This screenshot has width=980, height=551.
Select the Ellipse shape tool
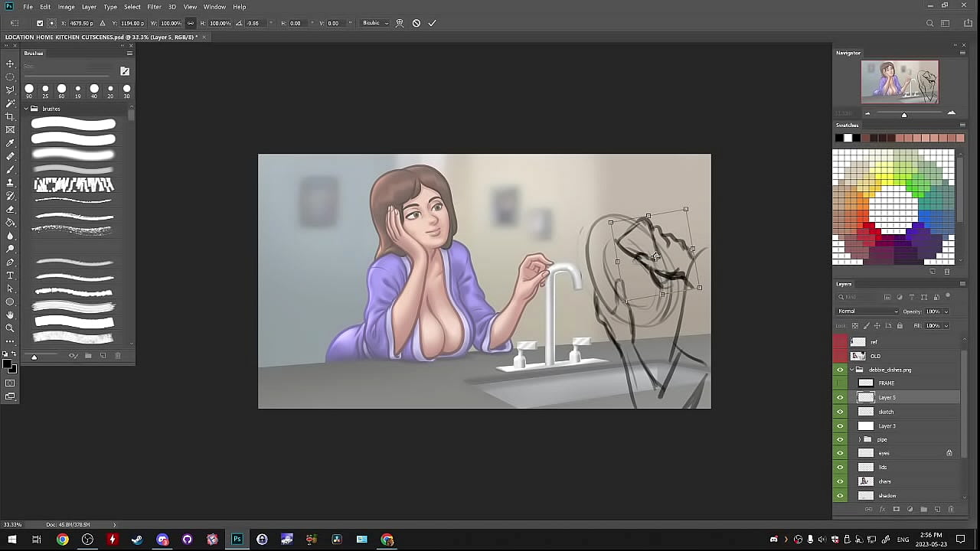pos(10,302)
